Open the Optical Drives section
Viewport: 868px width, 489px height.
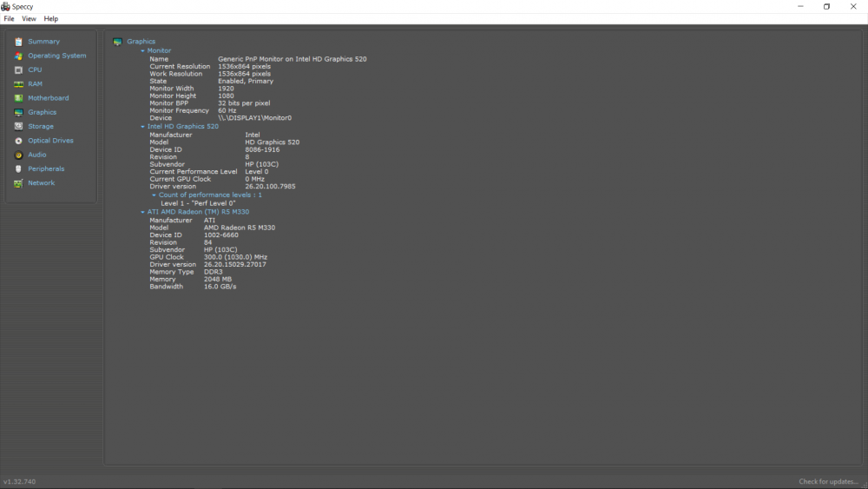pos(50,141)
